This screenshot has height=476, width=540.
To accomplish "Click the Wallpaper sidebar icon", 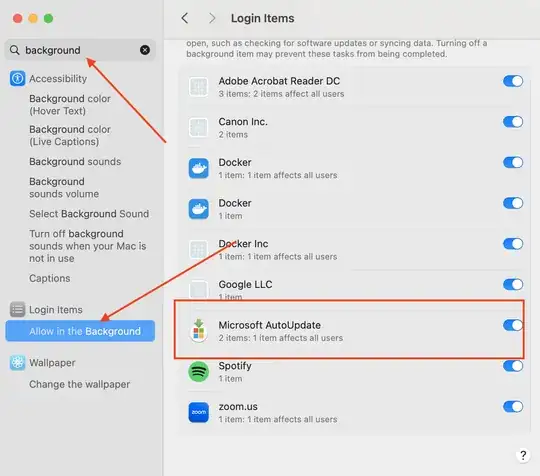I will 17,363.
